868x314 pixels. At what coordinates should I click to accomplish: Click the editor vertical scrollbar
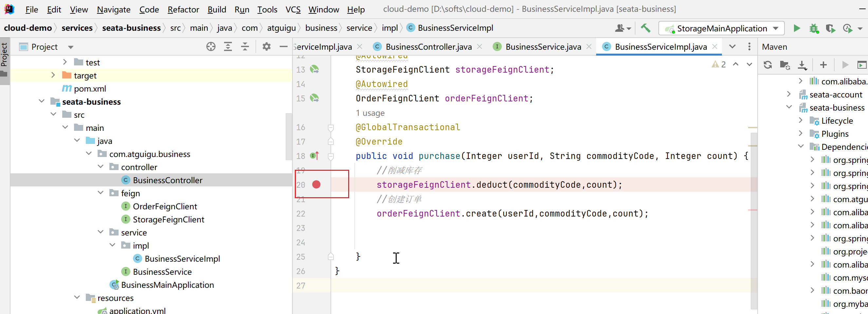point(754,221)
